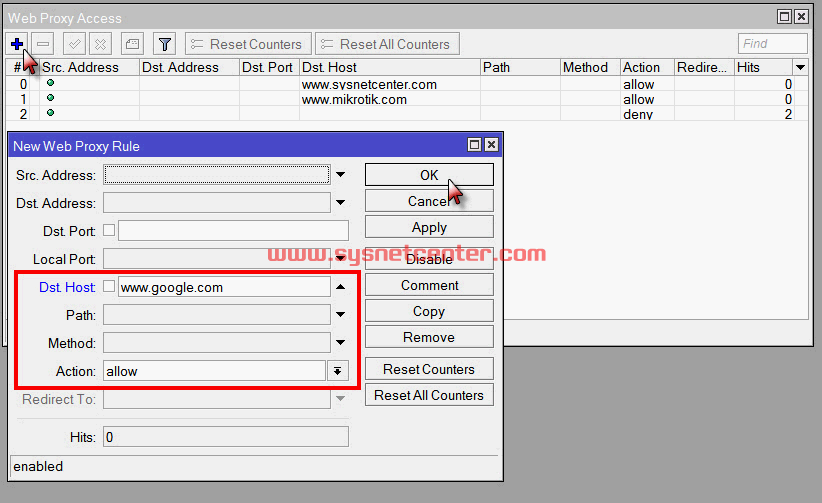Click the Action dropdown arrow button
The width and height of the screenshot is (822, 503).
(338, 371)
